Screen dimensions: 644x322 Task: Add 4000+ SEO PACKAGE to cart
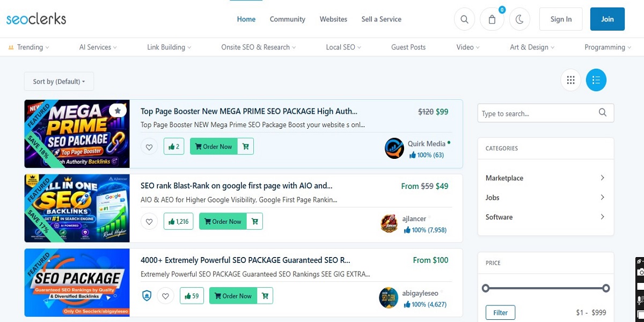pos(265,296)
